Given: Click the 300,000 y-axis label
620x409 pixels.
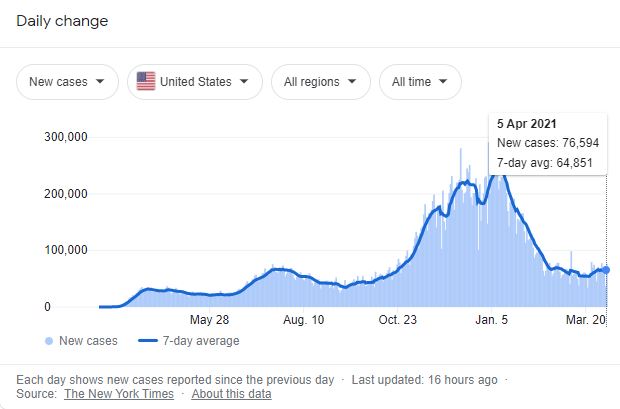Looking at the screenshot, I should 68,137.
